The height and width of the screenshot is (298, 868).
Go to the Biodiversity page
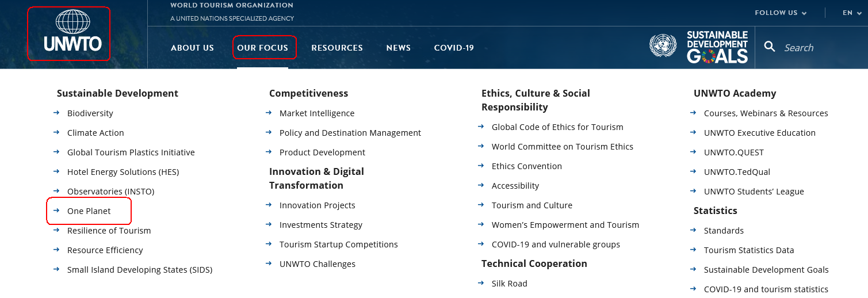[90, 113]
